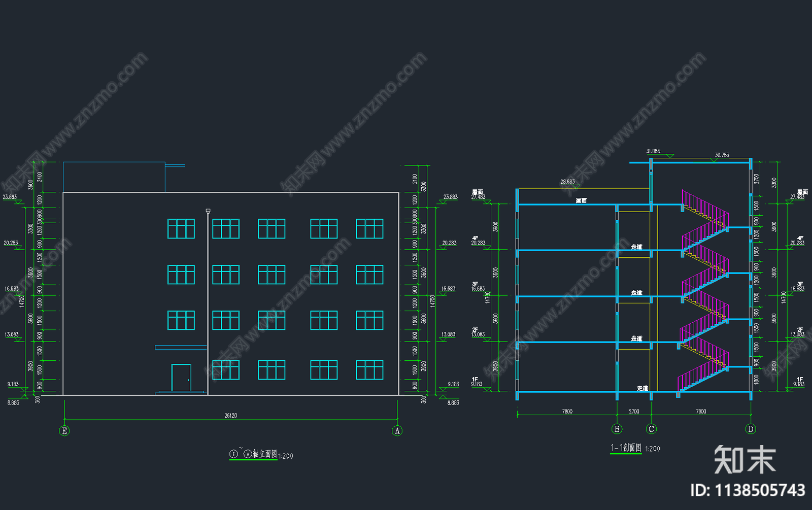Click the top-right window on the elevation
812x510 pixels.
(x=369, y=229)
